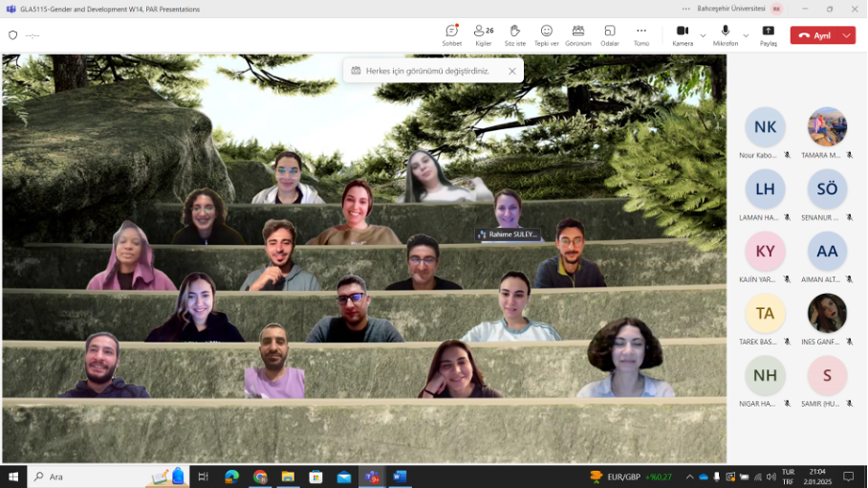Viewport: 868px width, 488px height.
Task: Expand the Ayrıl leave options arrow
Action: pos(846,35)
